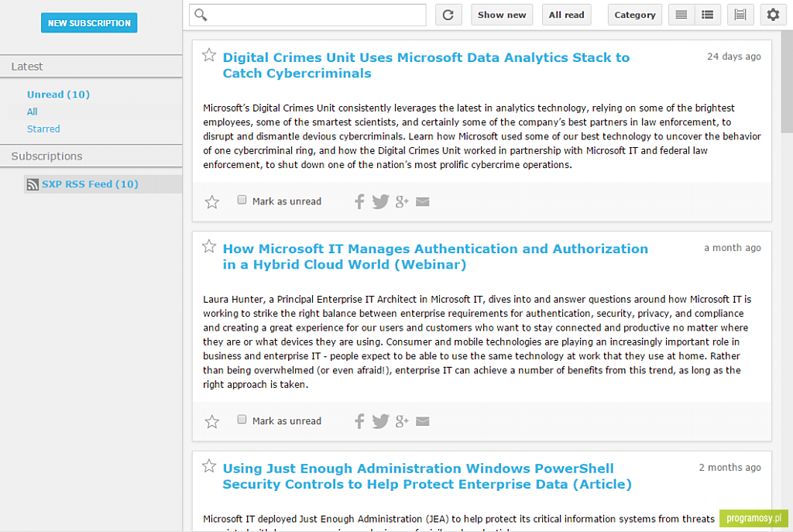
Task: Click the Subscriptions section header
Action: tap(91, 156)
